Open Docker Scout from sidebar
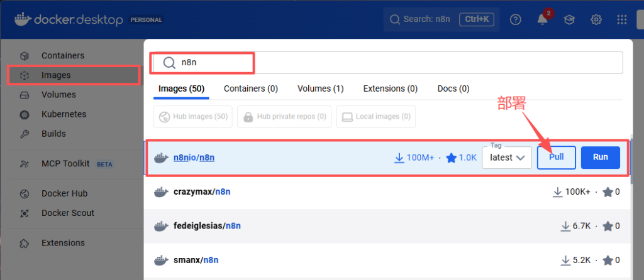Image resolution: width=644 pixels, height=280 pixels. click(x=67, y=213)
